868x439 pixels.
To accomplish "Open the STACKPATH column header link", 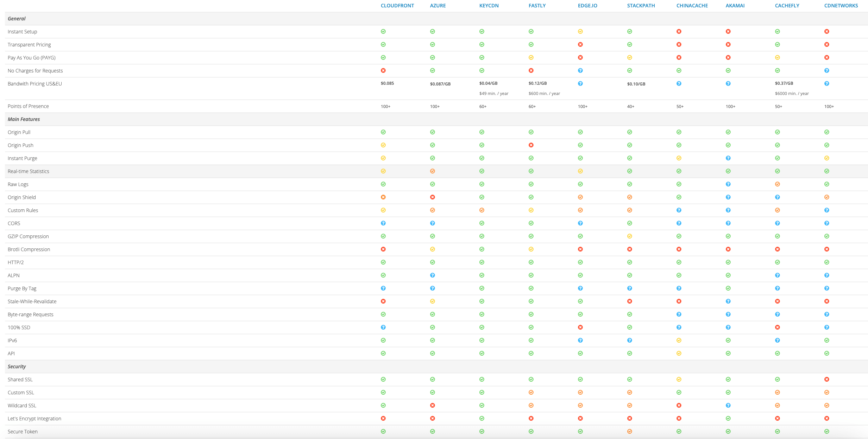I will pyautogui.click(x=641, y=6).
